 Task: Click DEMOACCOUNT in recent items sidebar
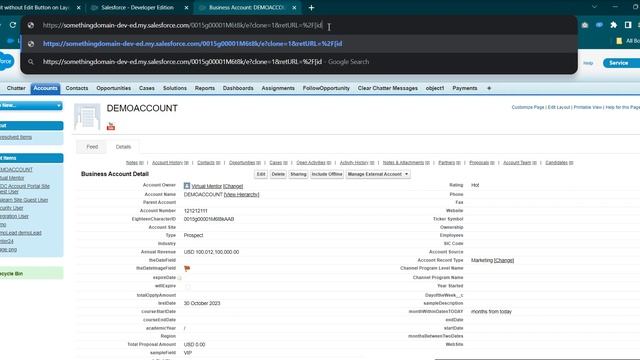point(16,169)
